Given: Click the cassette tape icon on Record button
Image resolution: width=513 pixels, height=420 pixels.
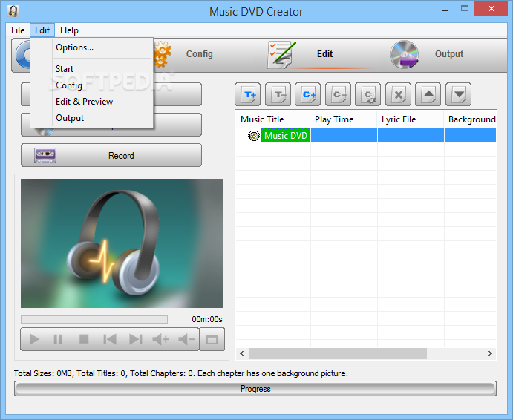Looking at the screenshot, I should click(x=45, y=155).
